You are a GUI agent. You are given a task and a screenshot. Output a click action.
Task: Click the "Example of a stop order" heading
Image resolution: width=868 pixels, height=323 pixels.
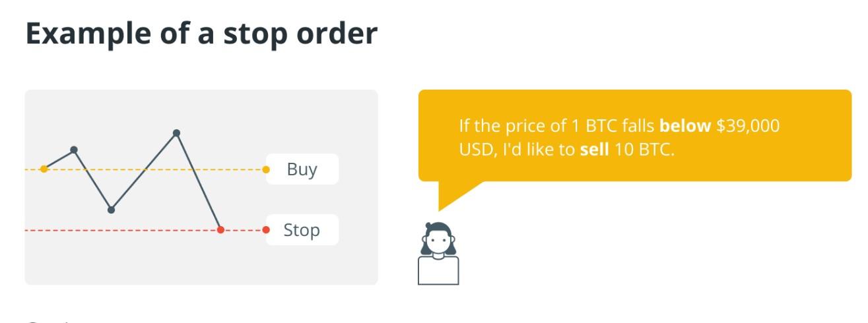pos(201,34)
